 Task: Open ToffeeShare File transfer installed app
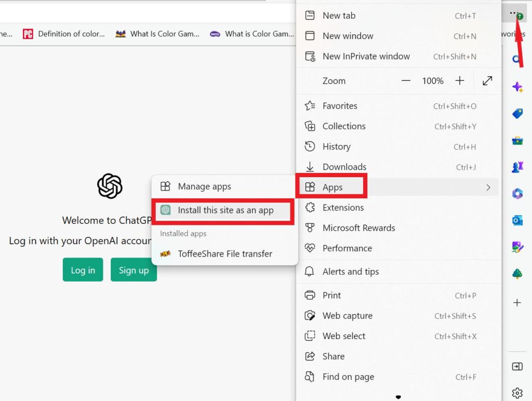coord(225,253)
